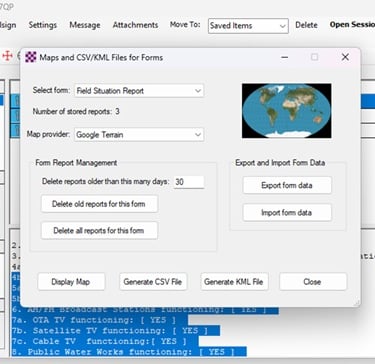Minimize the Maps and CSV/KML dialog
Screen dimensions: 375x364
[x=284, y=57]
